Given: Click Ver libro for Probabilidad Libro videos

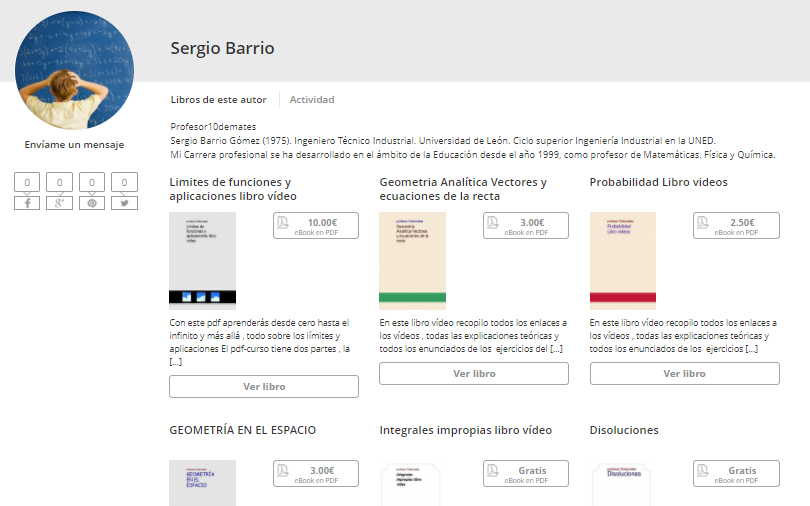Looking at the screenshot, I should point(684,373).
